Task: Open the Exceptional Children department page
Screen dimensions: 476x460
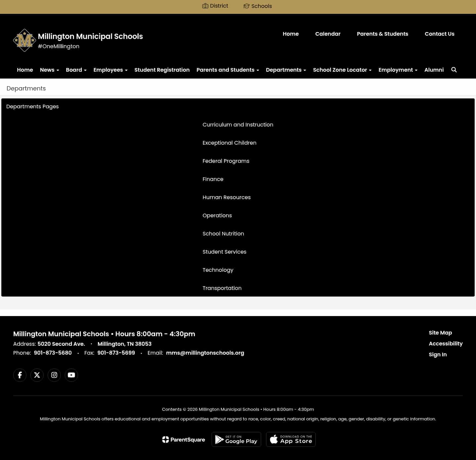Action: 229,143
